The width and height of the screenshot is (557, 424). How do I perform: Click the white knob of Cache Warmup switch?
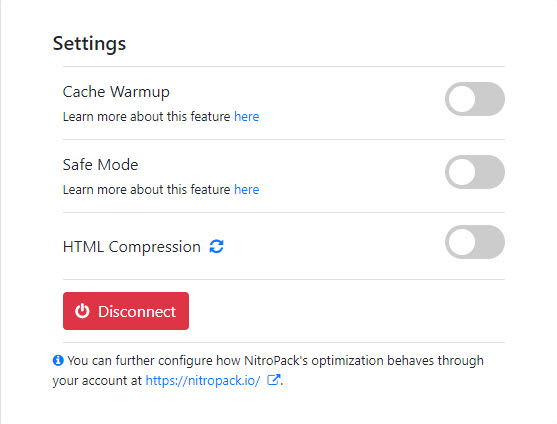[x=462, y=99]
